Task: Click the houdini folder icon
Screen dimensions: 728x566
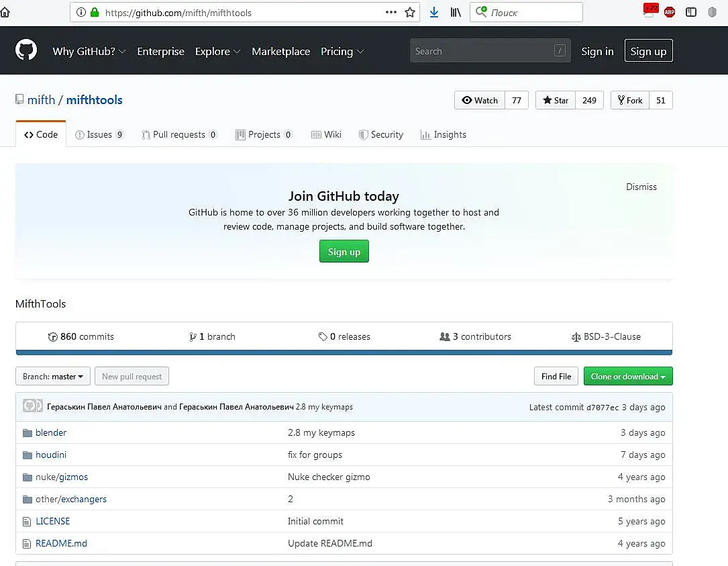Action: [x=28, y=455]
